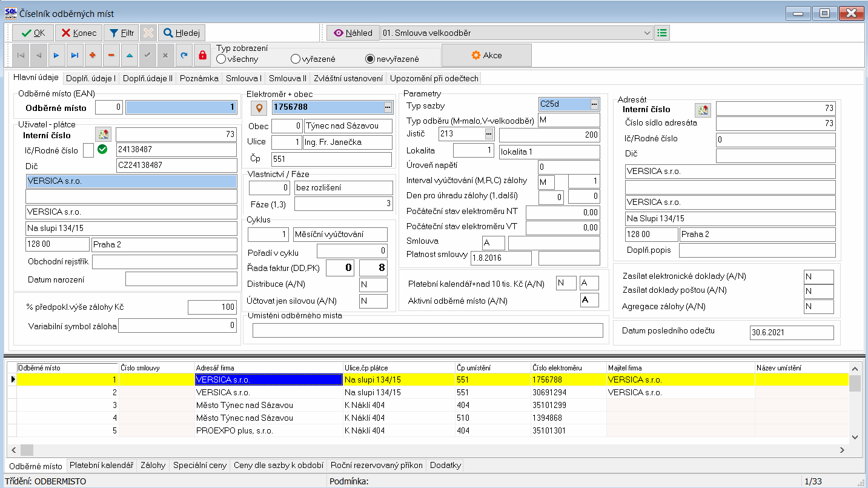This screenshot has height=488, width=868.
Task: Click grey x cancel edit icon
Action: coord(165,55)
